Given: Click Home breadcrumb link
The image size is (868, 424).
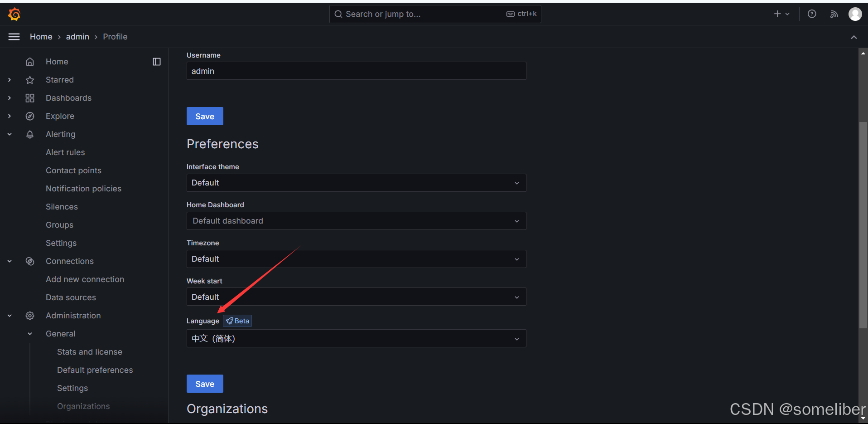Looking at the screenshot, I should coord(41,37).
